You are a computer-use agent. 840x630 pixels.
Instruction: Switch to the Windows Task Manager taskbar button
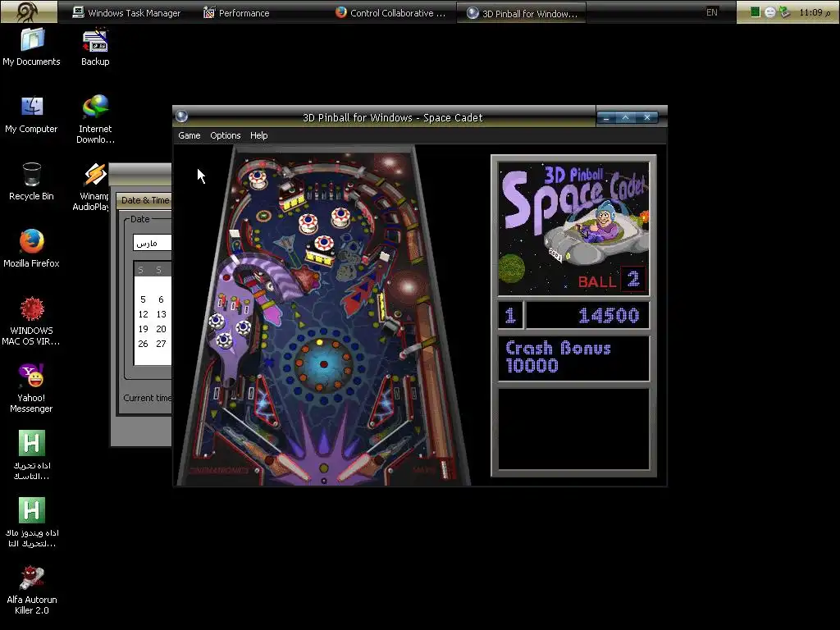pyautogui.click(x=126, y=13)
